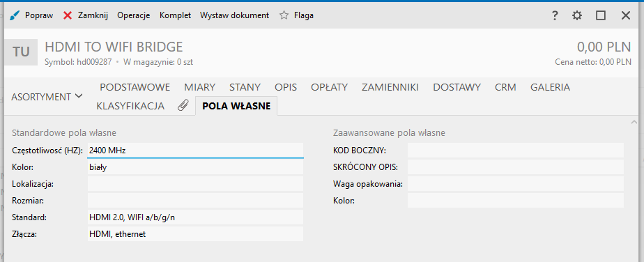This screenshot has height=262, width=644.
Task: Click the Rozmiar label
Action: (28, 201)
